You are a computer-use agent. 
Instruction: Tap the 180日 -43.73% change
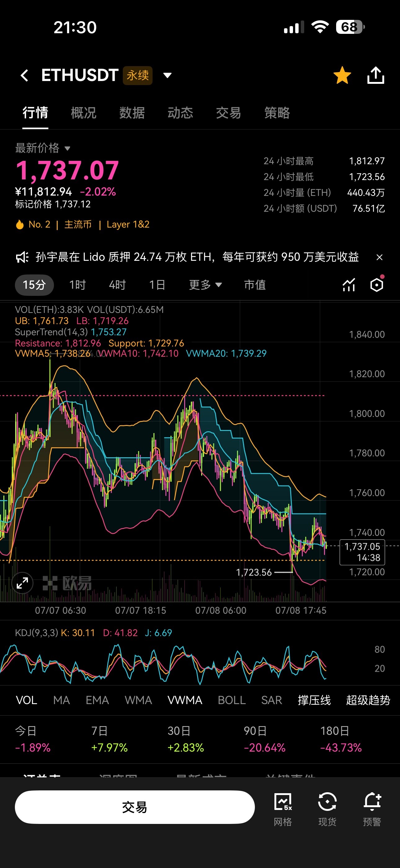click(x=341, y=739)
